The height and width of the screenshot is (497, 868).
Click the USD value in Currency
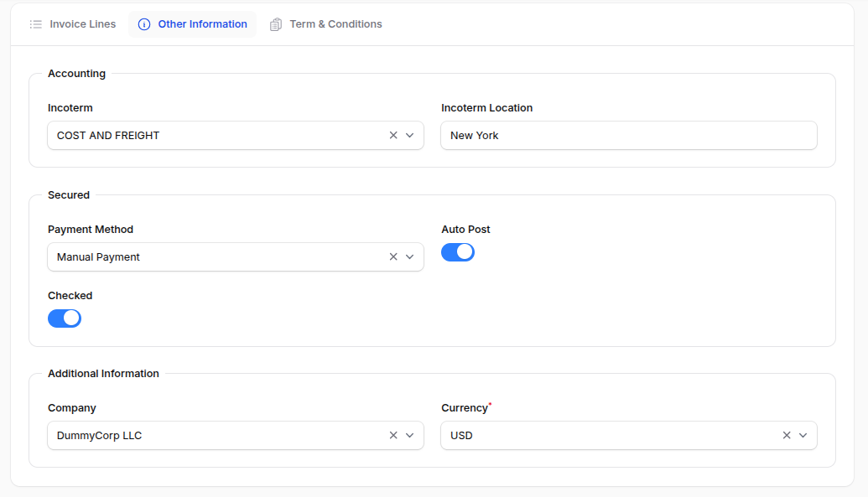[x=461, y=435]
